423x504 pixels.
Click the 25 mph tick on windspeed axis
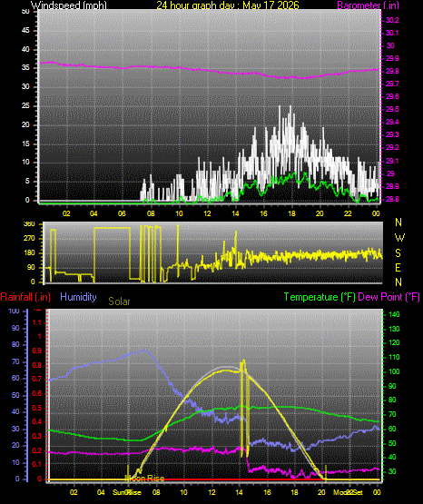pyautogui.click(x=25, y=105)
